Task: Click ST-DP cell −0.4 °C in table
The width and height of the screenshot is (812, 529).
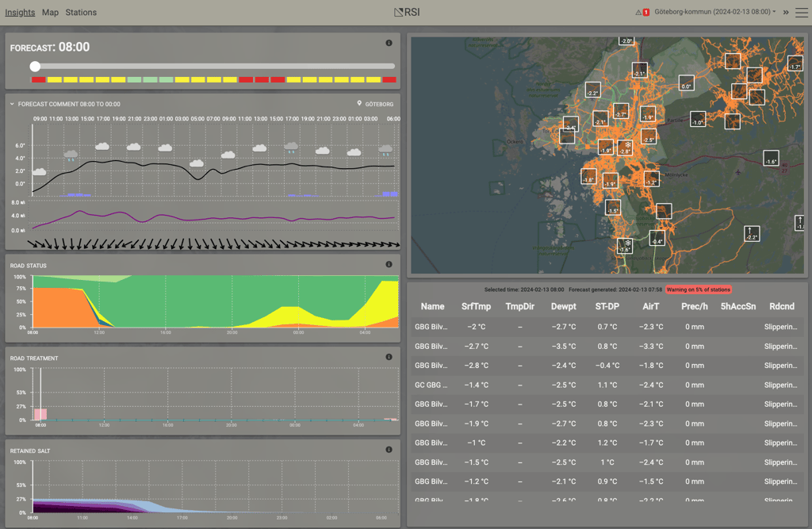Action: tap(607, 366)
